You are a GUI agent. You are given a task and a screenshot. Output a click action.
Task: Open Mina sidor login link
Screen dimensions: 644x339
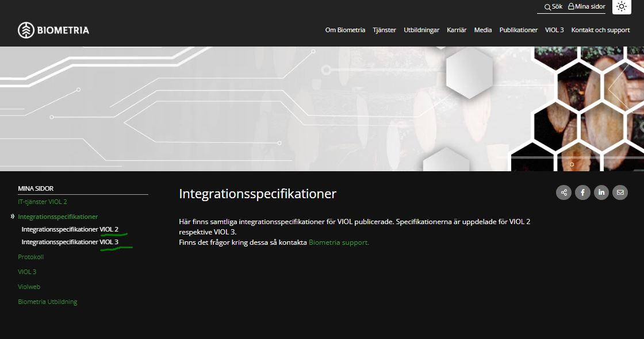(586, 6)
